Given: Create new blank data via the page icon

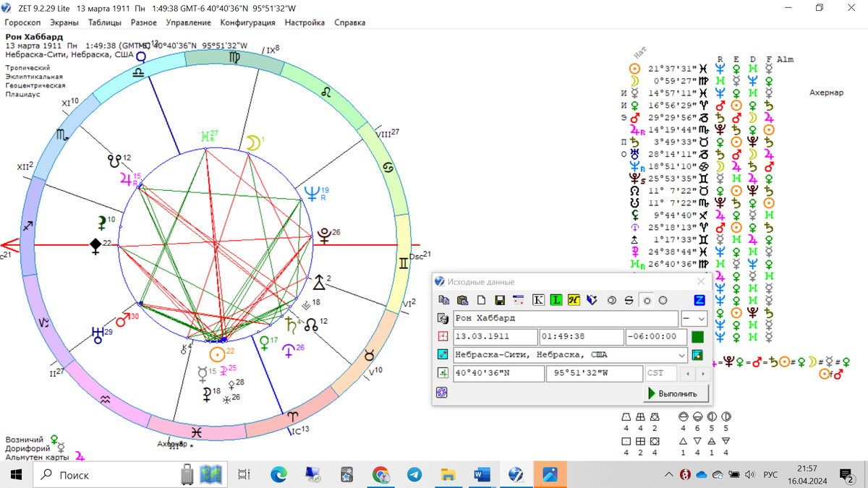Looking at the screenshot, I should click(480, 300).
